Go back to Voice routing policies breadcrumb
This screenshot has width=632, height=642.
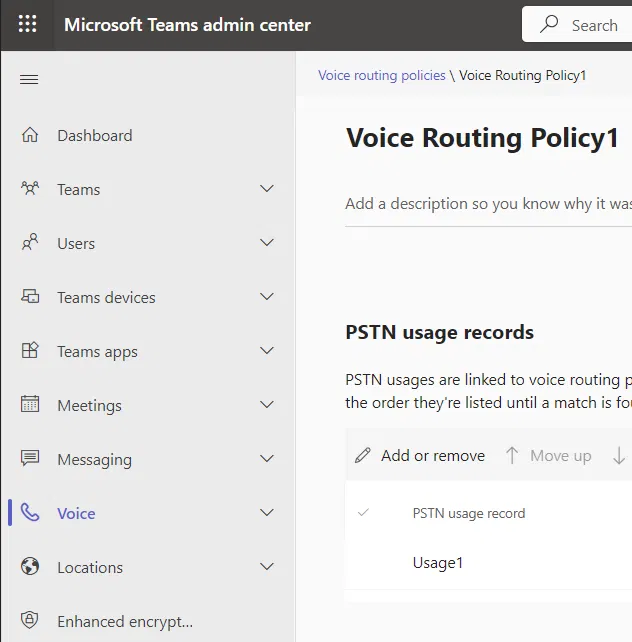point(381,75)
